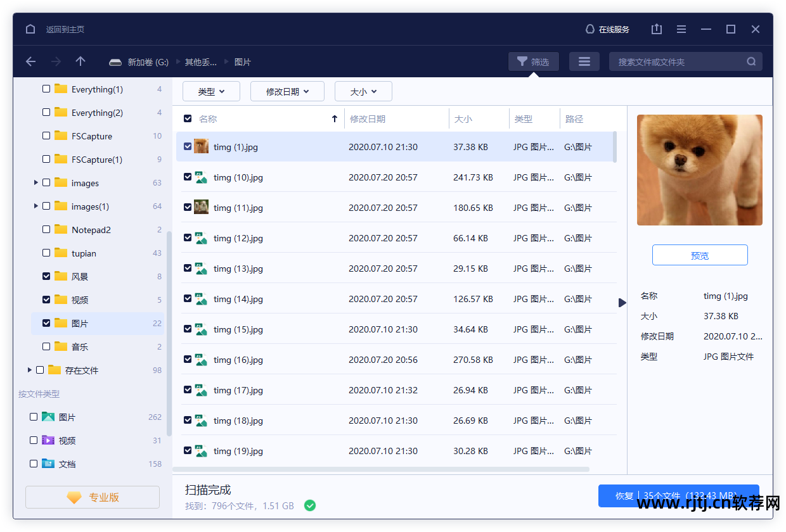786x532 pixels.
Task: Click the folder icon for Notepad2
Action: click(x=61, y=229)
